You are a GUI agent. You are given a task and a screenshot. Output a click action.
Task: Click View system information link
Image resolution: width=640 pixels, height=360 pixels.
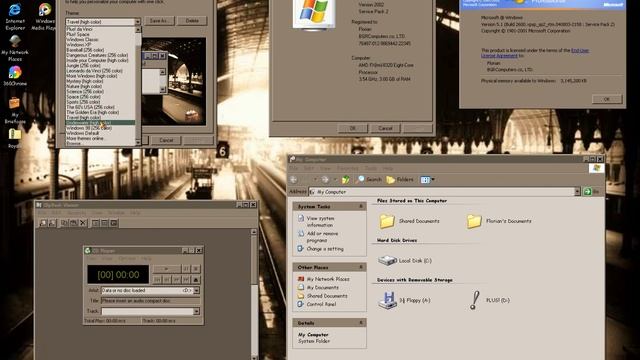pos(320,222)
